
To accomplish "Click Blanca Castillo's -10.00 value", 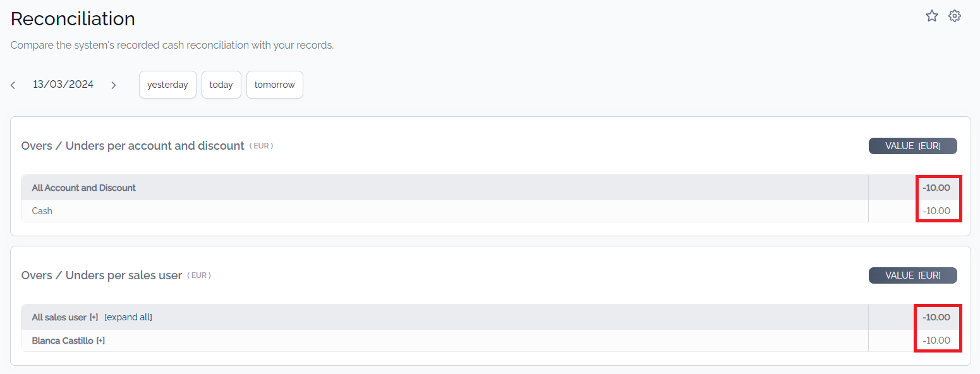I will pyautogui.click(x=936, y=341).
